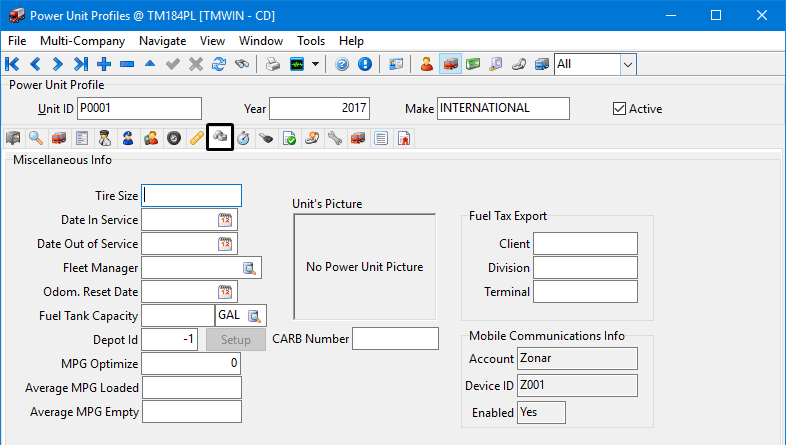Viewport: 786px width, 445px height.
Task: Click the printer icon
Action: click(272, 64)
